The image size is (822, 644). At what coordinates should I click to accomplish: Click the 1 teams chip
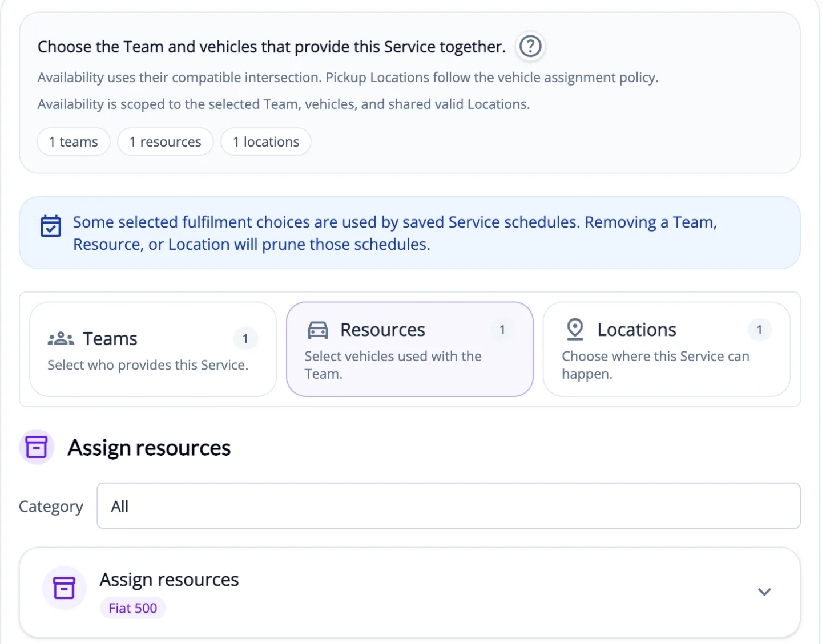point(74,141)
